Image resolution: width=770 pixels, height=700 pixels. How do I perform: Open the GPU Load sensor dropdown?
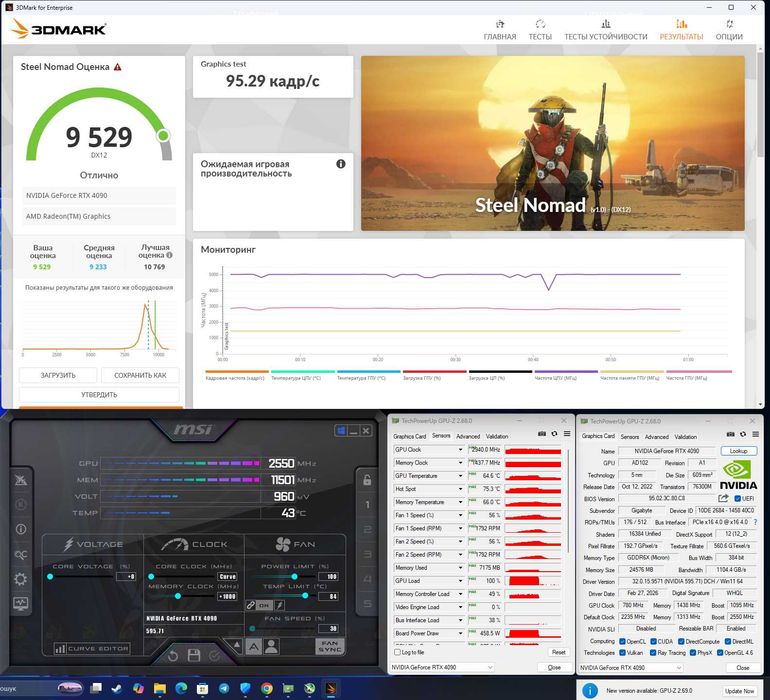461,581
